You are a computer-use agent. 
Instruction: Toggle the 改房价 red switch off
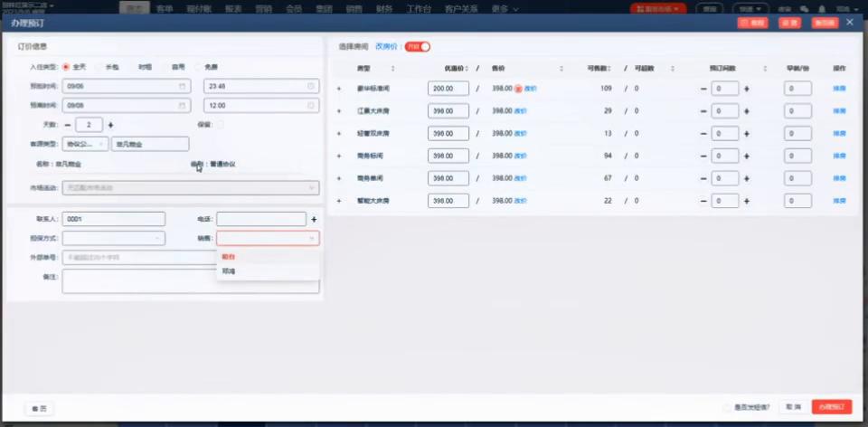418,46
